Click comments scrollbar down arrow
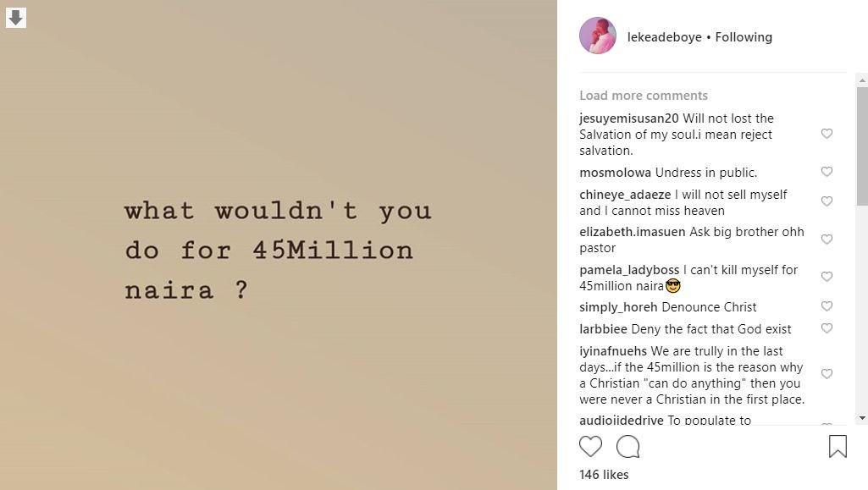This screenshot has height=490, width=868. (x=862, y=419)
